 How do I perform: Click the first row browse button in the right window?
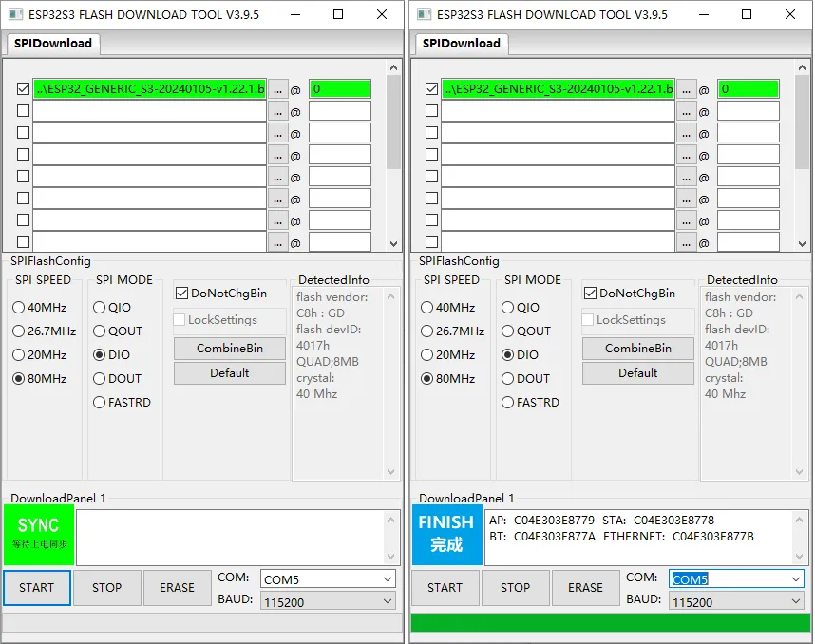point(686,89)
